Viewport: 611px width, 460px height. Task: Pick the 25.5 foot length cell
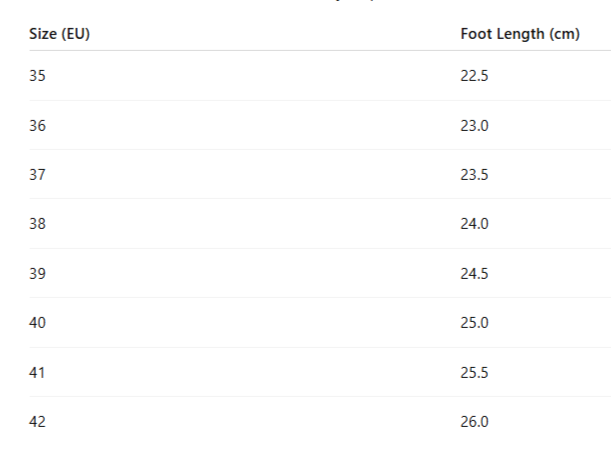[475, 372]
